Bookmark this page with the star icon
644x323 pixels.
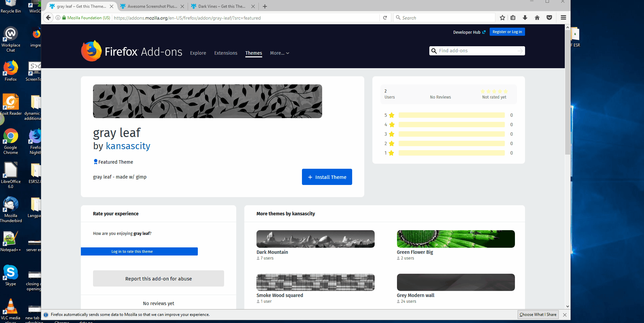pos(502,18)
